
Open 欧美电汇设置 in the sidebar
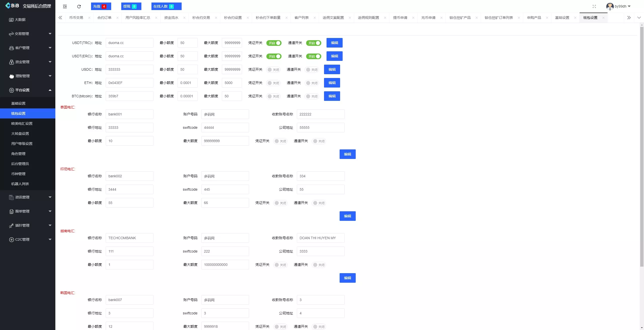[x=22, y=123]
